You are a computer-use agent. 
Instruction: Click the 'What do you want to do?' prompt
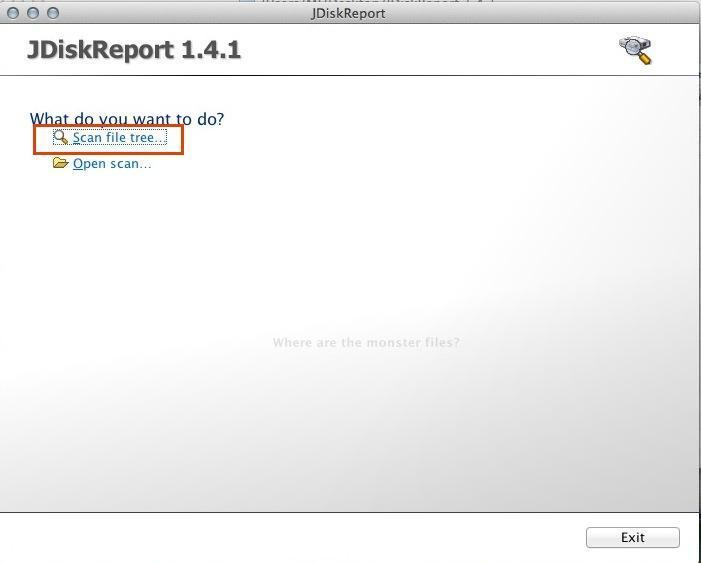[127, 119]
